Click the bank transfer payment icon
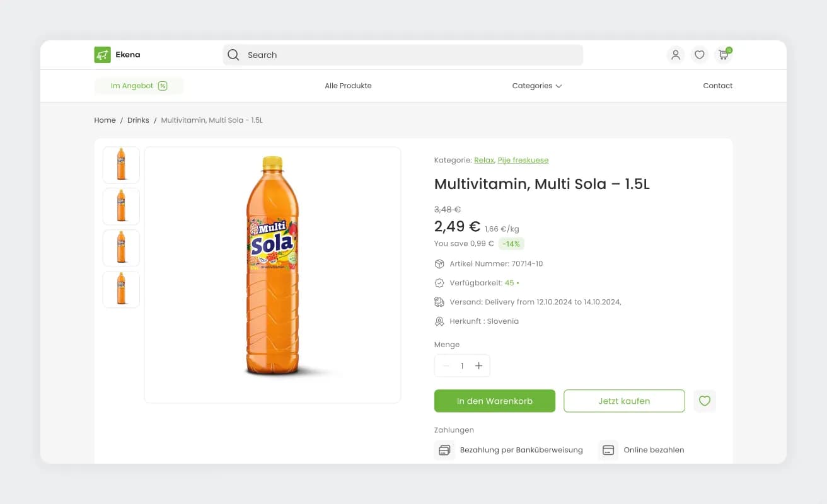 point(444,450)
